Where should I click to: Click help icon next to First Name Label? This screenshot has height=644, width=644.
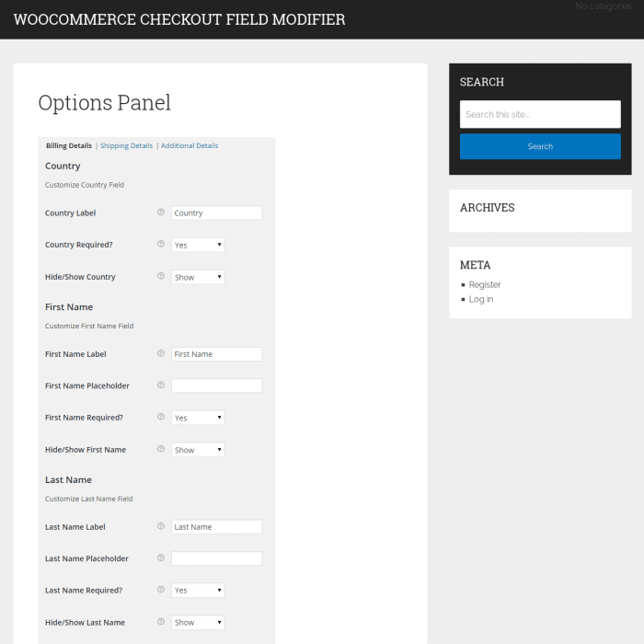[161, 353]
